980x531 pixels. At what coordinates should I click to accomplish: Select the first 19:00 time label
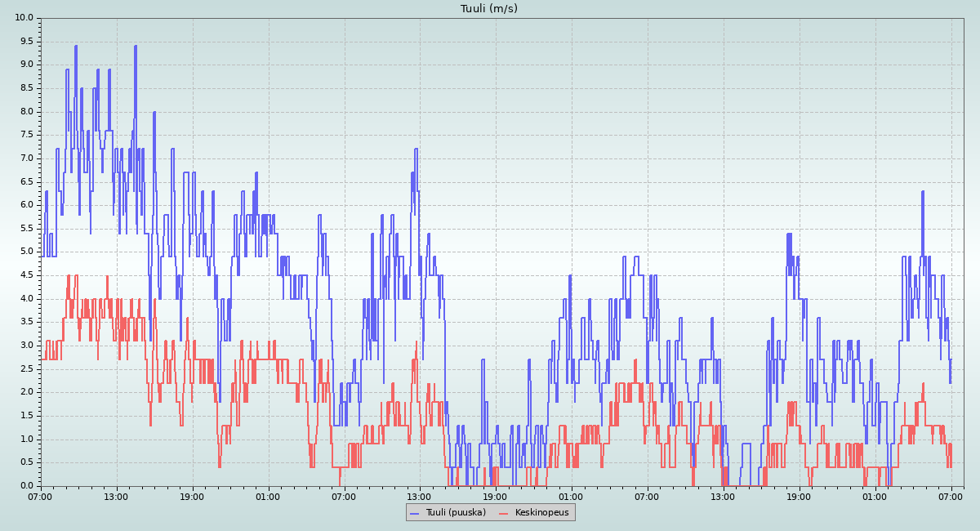(x=193, y=496)
